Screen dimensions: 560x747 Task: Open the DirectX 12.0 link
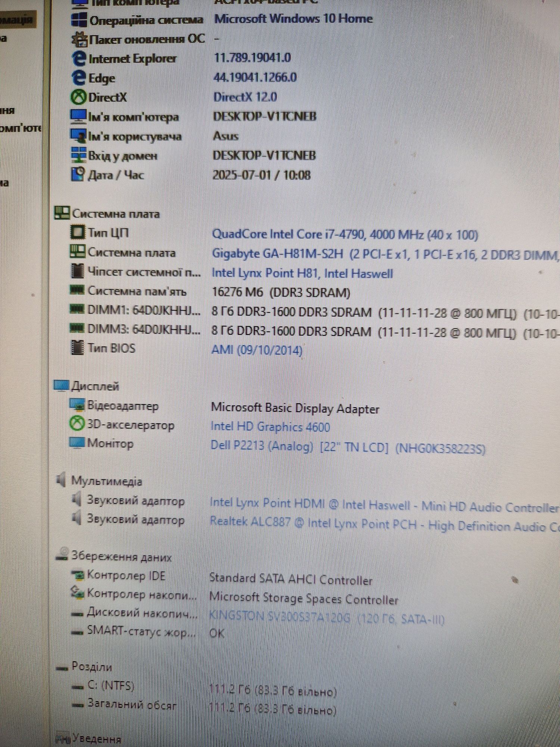245,97
